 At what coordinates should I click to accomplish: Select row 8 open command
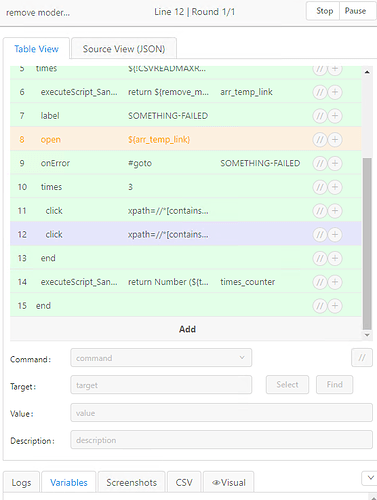tap(186, 139)
